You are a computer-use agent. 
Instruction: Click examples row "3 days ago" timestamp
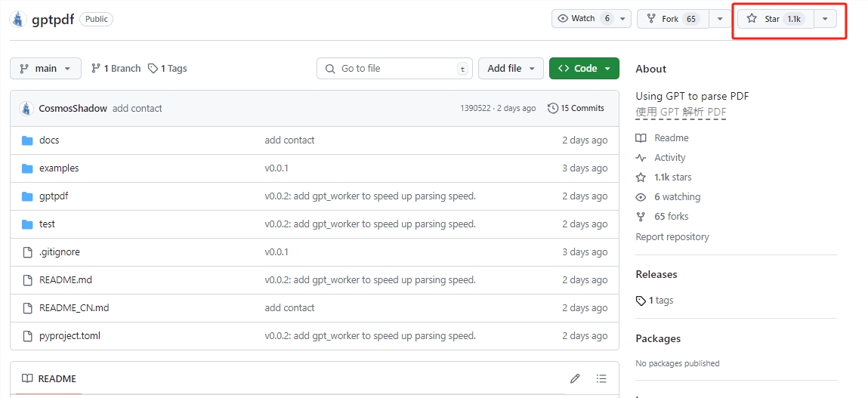(585, 168)
